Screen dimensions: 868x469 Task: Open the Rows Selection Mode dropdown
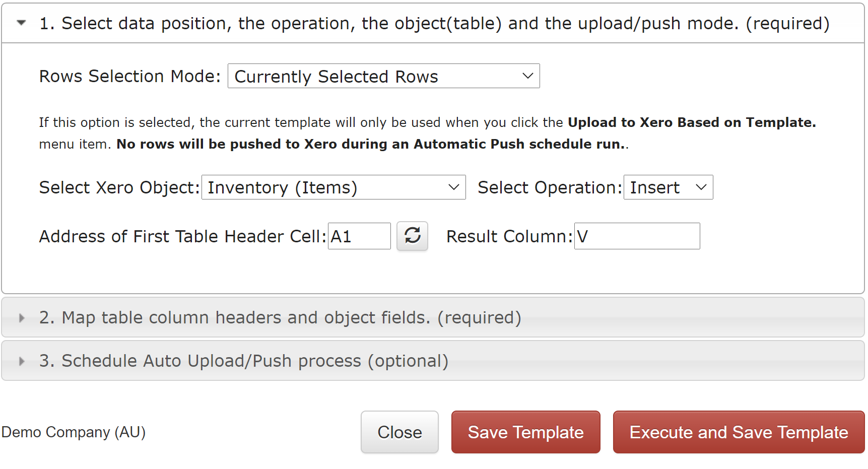click(383, 76)
